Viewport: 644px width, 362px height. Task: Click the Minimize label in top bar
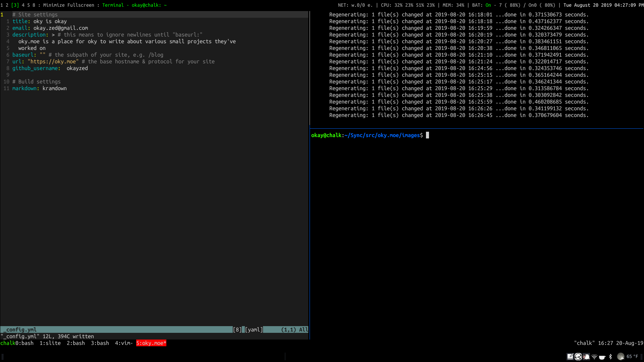point(54,5)
